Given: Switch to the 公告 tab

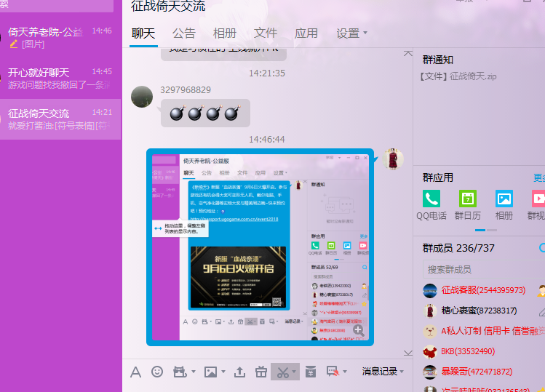Looking at the screenshot, I should click(184, 33).
